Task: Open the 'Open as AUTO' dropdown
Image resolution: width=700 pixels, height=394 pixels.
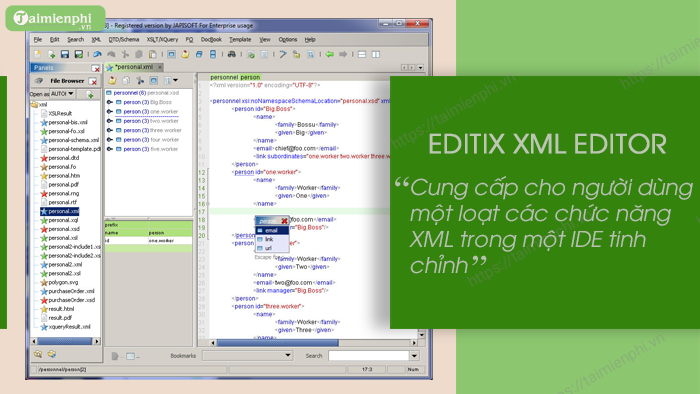Action: (x=62, y=94)
